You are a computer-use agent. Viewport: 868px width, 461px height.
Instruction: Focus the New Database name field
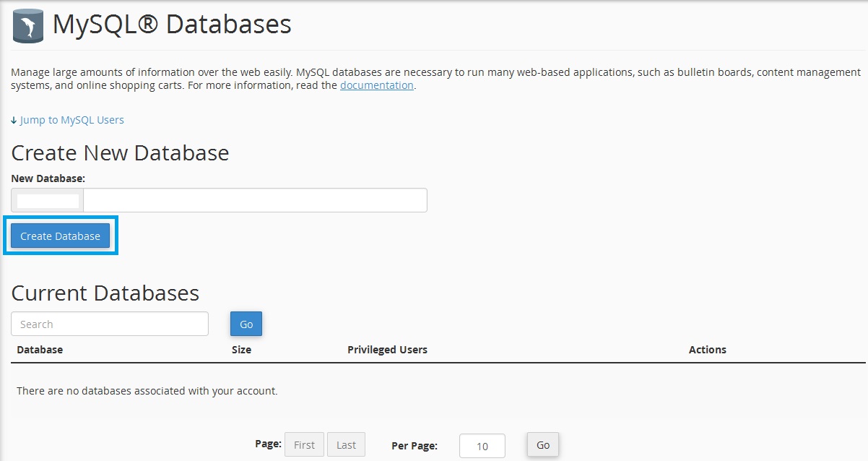(255, 200)
